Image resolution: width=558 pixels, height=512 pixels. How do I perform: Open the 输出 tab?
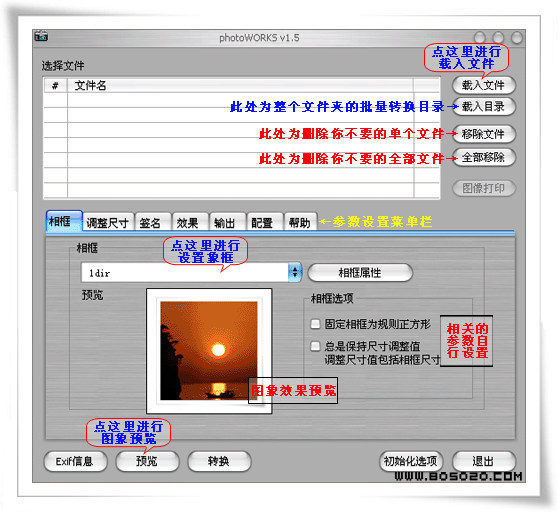click(x=228, y=223)
